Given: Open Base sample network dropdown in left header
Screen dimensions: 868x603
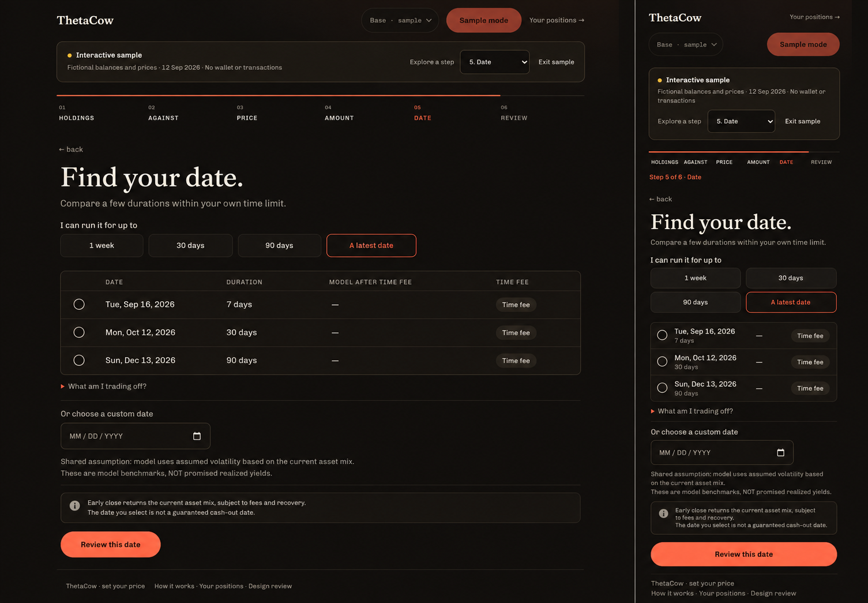Looking at the screenshot, I should pos(400,20).
